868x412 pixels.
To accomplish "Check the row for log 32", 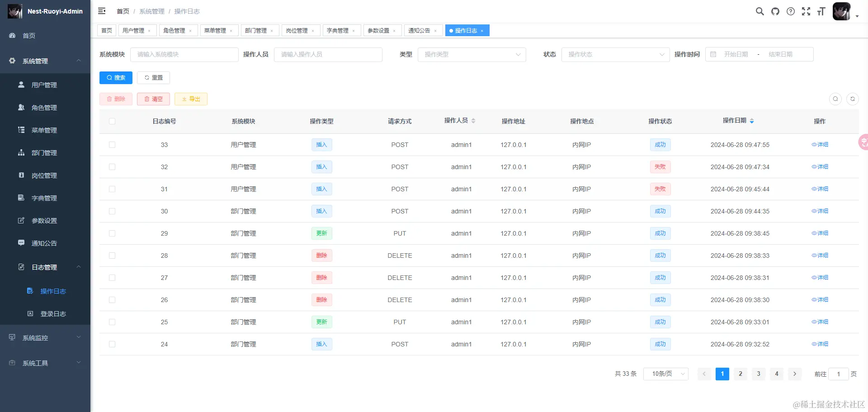I will 112,167.
